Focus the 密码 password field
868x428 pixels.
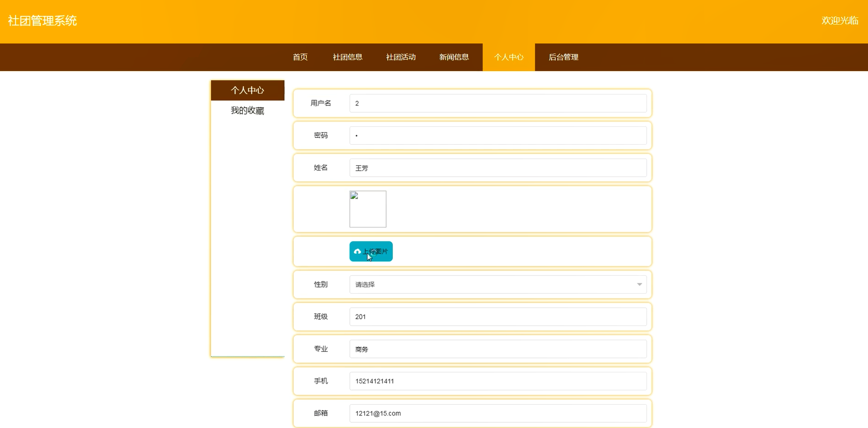point(497,136)
